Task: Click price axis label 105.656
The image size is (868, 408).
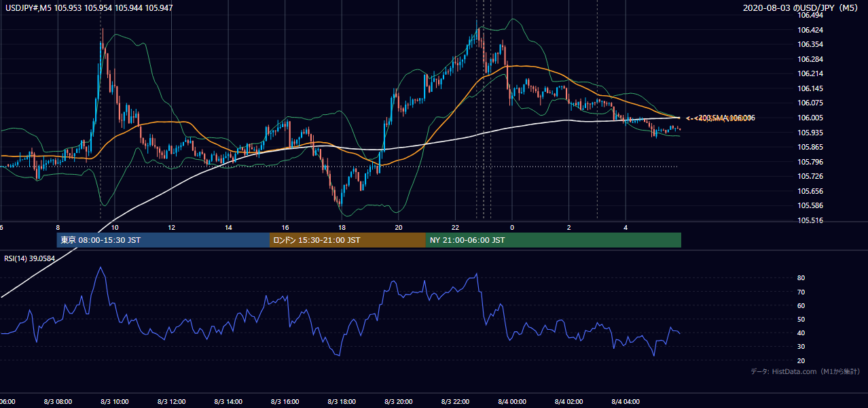Action: 811,191
